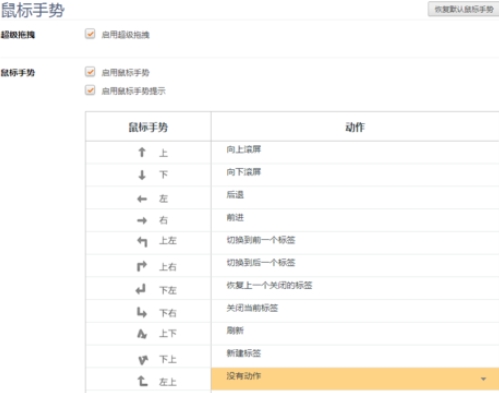The width and height of the screenshot is (499, 393).
Task: Select the right arrow gesture icon
Action: coord(142,220)
